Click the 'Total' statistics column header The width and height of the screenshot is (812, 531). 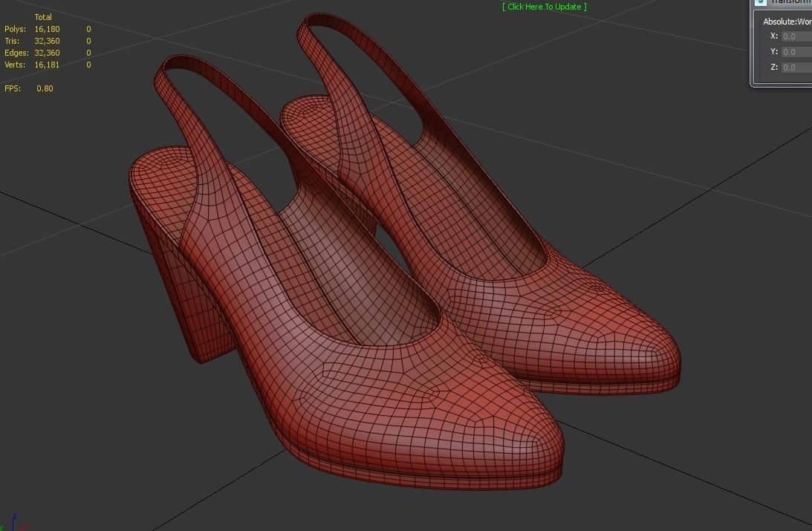click(43, 17)
